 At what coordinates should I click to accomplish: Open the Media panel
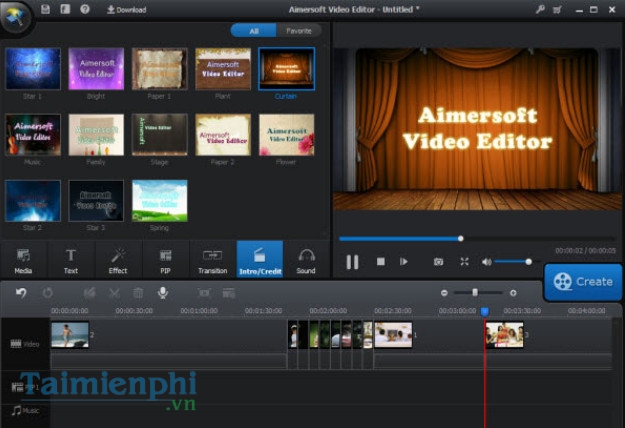(23, 260)
